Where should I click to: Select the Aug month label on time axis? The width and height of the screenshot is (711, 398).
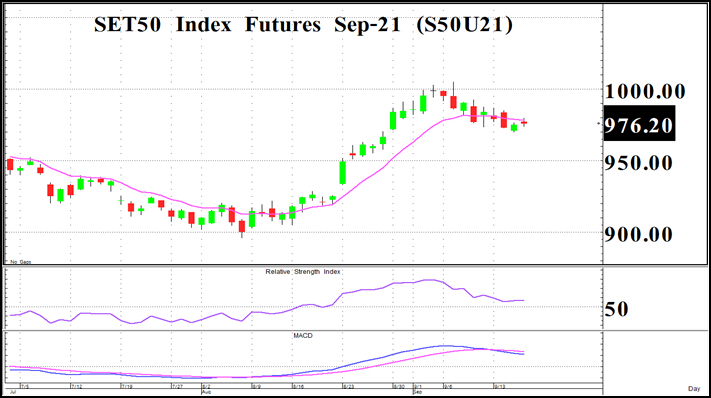coord(206,392)
